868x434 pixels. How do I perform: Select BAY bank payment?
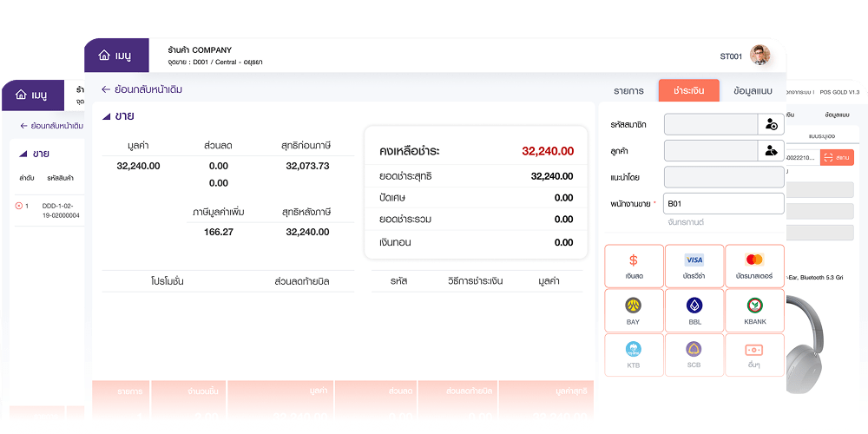(634, 310)
